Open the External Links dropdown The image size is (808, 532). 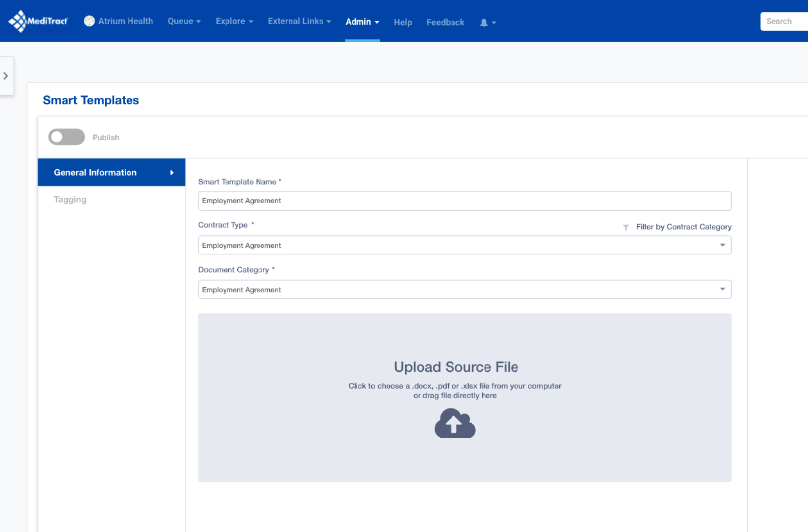click(x=299, y=21)
